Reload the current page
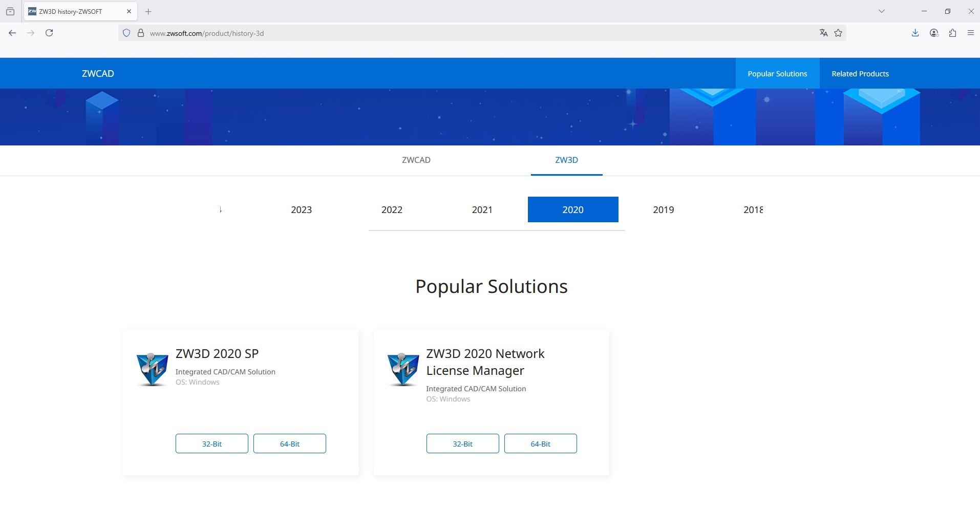Image resolution: width=980 pixels, height=528 pixels. (49, 33)
